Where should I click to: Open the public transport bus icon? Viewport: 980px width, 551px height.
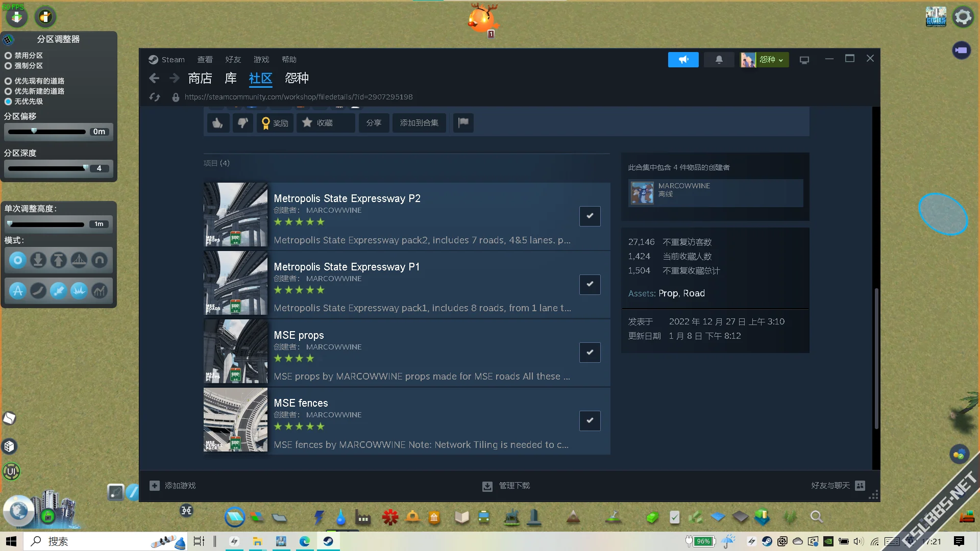click(x=484, y=517)
